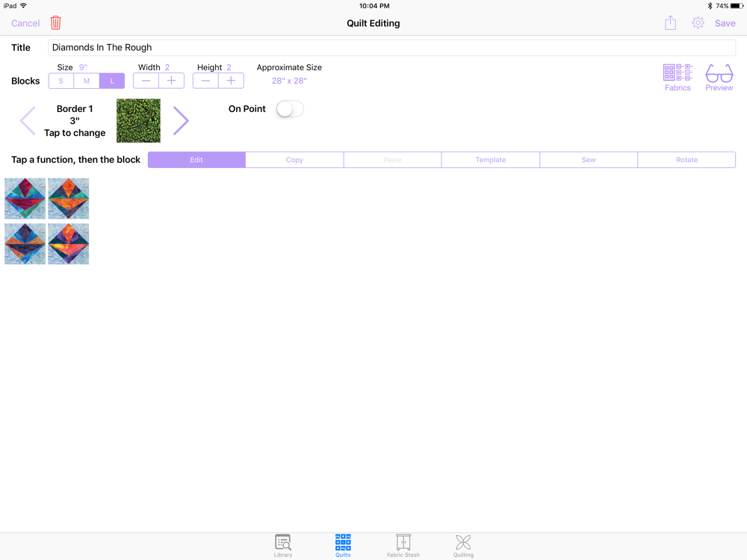The height and width of the screenshot is (560, 747).
Task: Tap the bottom-right yellow-orange quilt block
Action: 69,244
